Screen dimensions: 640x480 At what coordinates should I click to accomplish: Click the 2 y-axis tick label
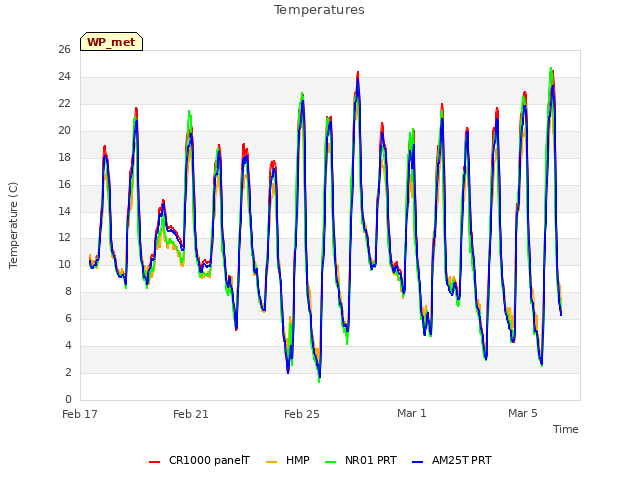click(x=68, y=372)
